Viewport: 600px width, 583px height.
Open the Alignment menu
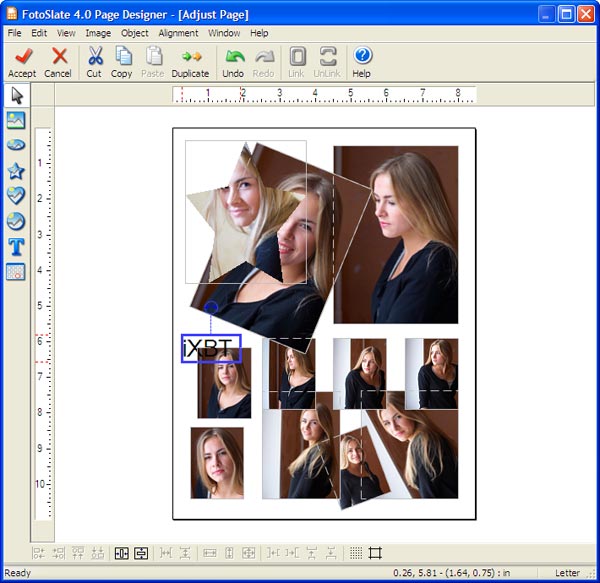[178, 33]
